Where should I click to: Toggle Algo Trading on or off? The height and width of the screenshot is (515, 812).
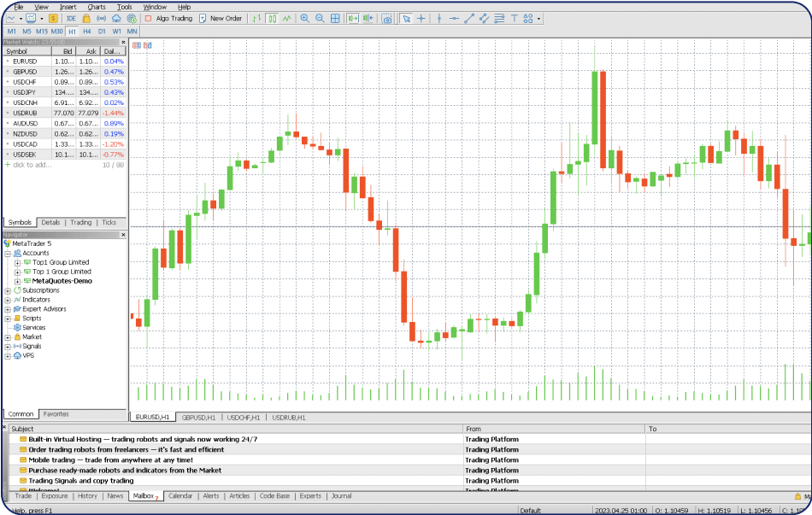(168, 18)
